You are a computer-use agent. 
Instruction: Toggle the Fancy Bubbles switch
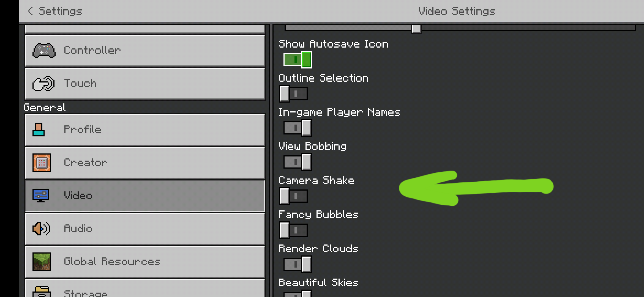click(x=293, y=230)
